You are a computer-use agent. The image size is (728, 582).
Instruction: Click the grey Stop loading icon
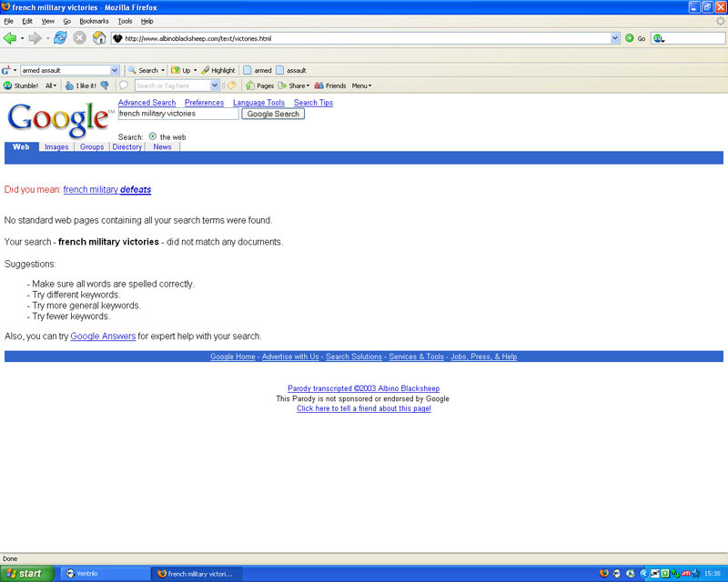point(80,37)
